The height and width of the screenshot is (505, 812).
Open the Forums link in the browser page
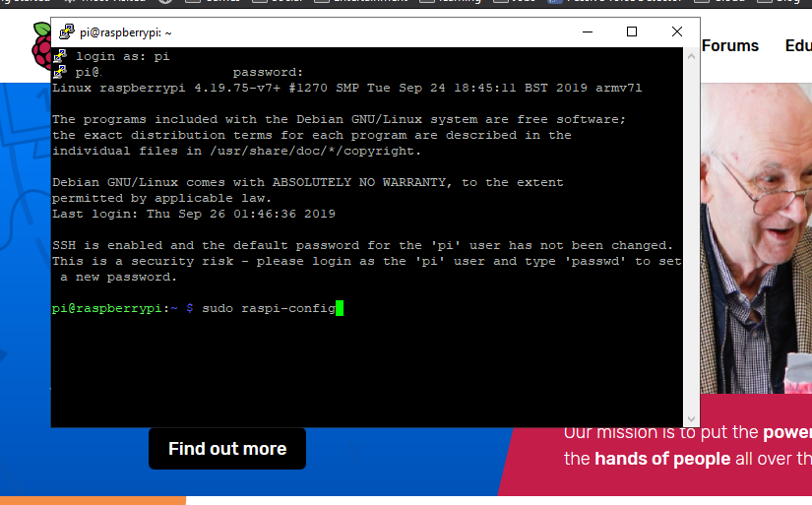(x=730, y=45)
